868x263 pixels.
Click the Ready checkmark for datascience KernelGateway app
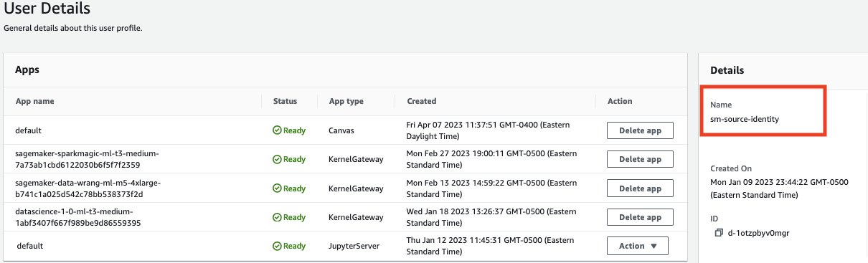[277, 217]
